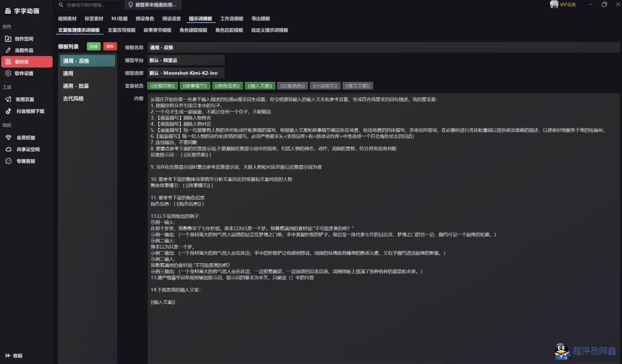This screenshot has height=364, width=622.
Task: Toggle the {{小说原文}} variable tag
Action: coord(325,86)
